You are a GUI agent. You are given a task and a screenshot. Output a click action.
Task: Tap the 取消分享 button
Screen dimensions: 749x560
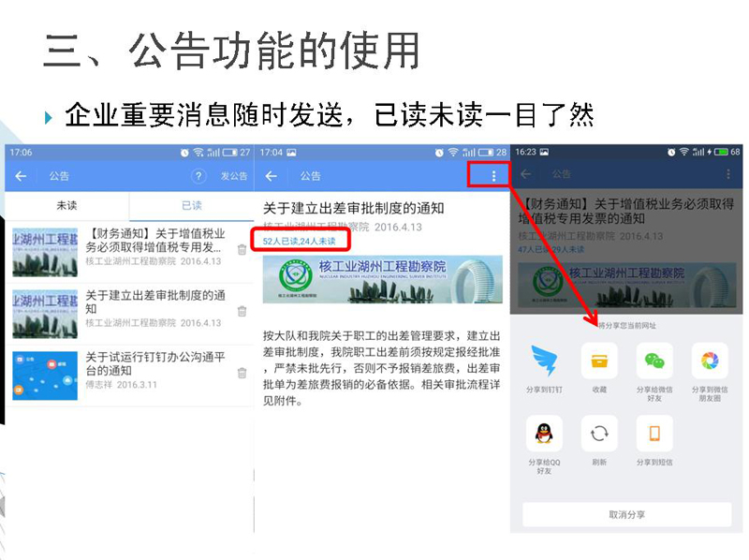coord(626,515)
